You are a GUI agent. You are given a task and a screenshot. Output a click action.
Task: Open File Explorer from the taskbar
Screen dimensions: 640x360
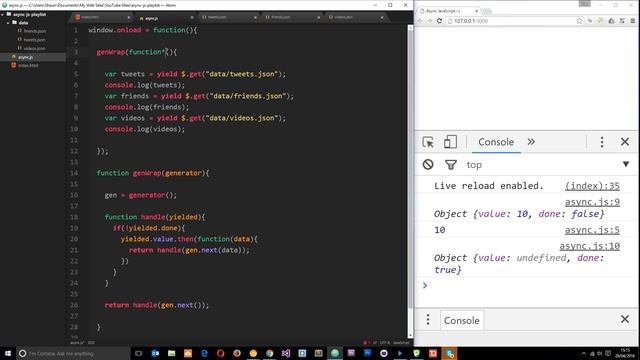(171, 353)
